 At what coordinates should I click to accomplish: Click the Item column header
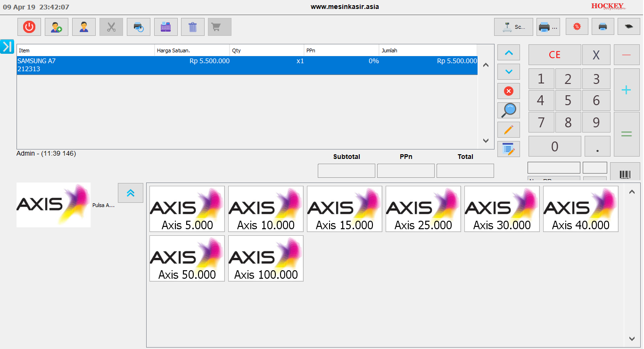(x=86, y=50)
